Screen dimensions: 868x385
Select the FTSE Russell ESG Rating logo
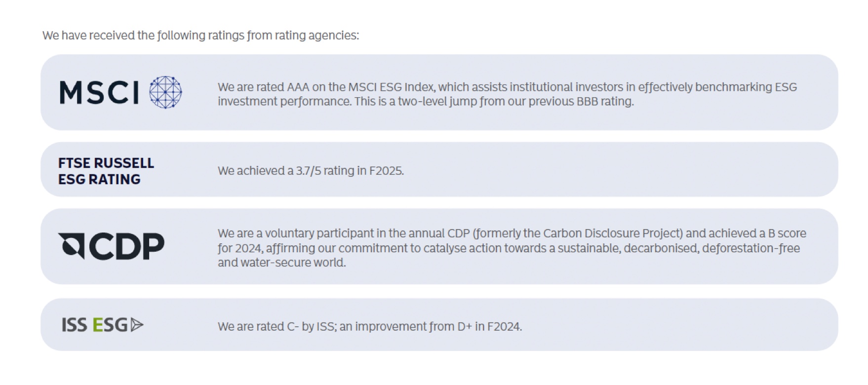click(x=106, y=171)
